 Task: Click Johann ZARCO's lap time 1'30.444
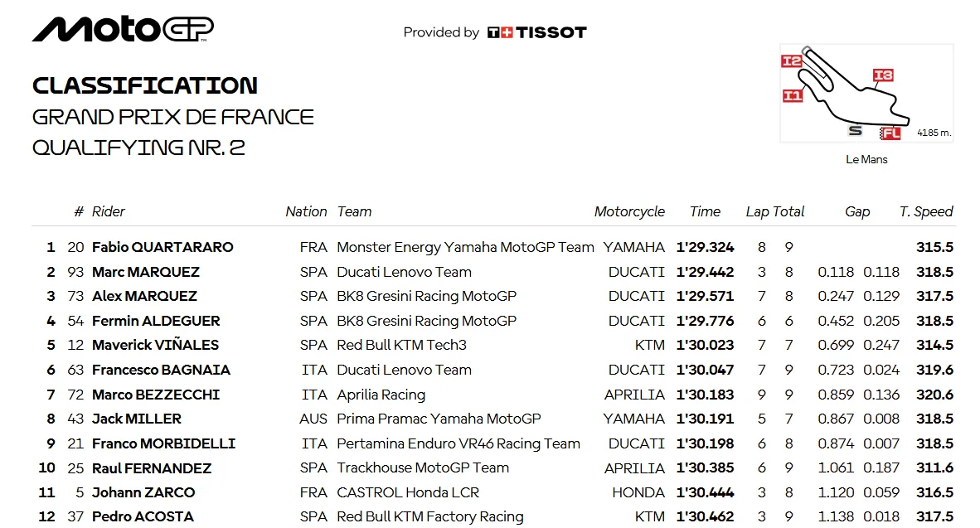point(705,492)
